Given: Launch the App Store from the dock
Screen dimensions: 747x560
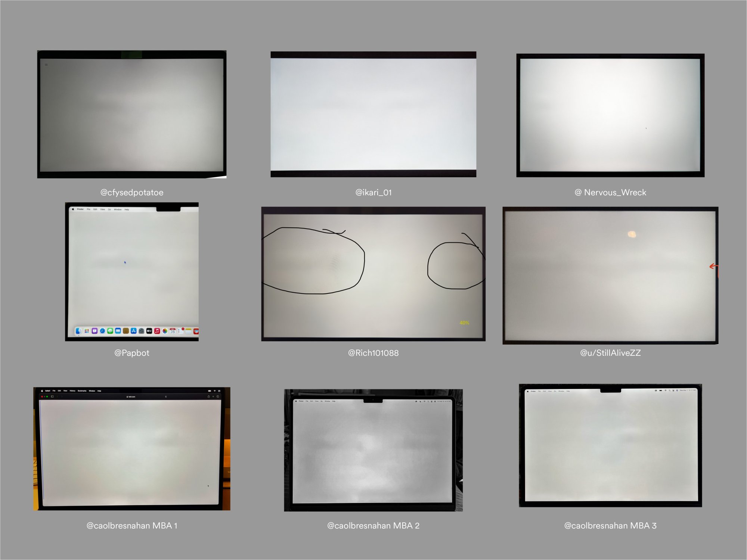Looking at the screenshot, I should 133,331.
